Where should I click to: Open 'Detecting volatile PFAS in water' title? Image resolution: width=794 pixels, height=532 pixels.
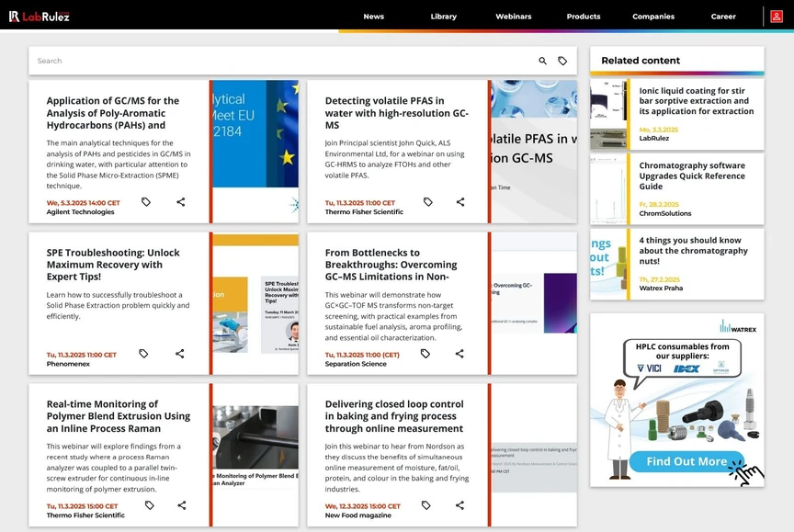click(x=396, y=113)
